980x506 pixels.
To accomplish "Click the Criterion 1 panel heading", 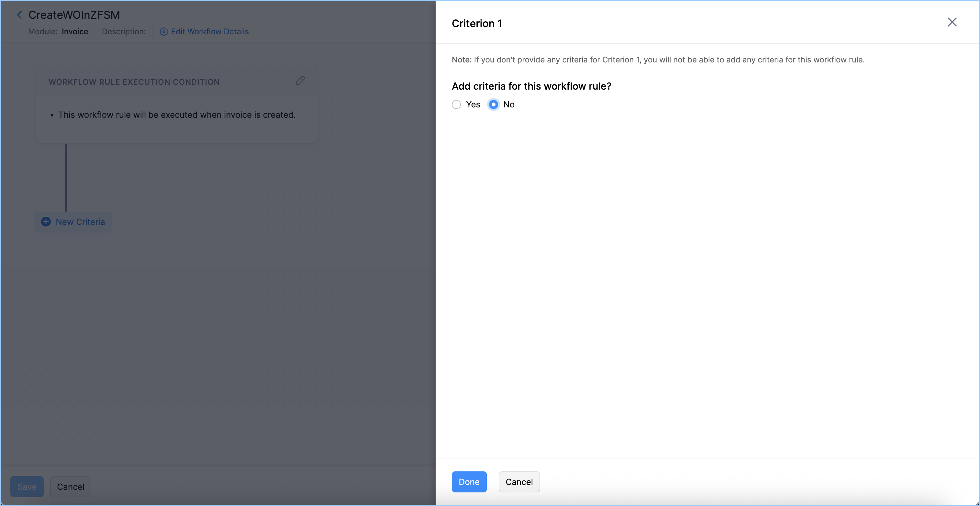I will 477,24.
